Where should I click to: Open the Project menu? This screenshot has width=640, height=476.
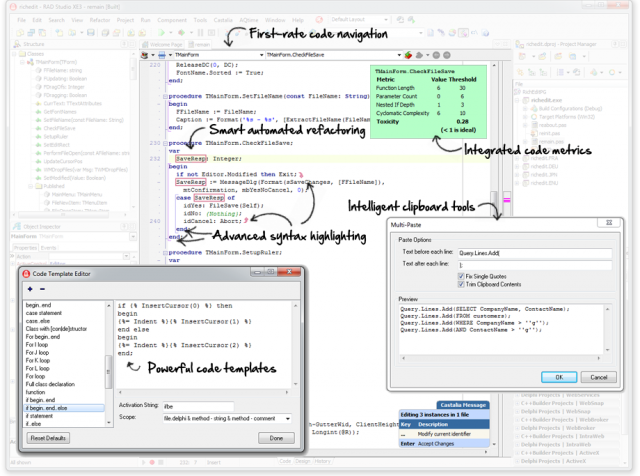(125, 20)
